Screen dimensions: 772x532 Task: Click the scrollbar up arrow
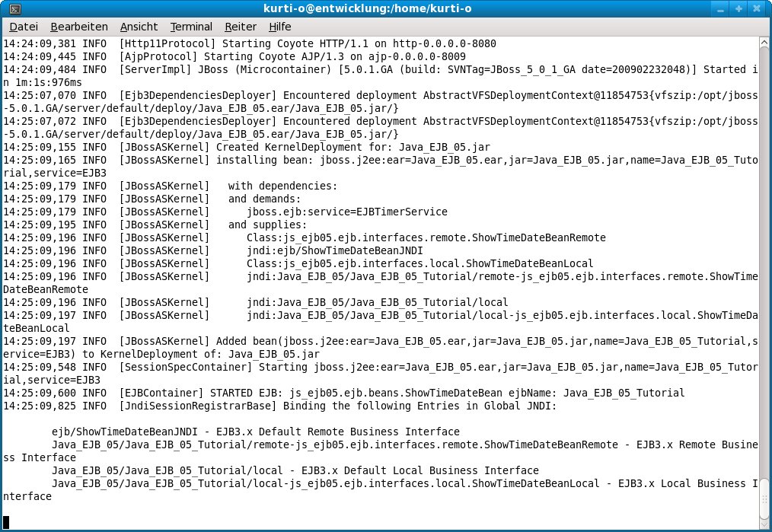point(764,42)
